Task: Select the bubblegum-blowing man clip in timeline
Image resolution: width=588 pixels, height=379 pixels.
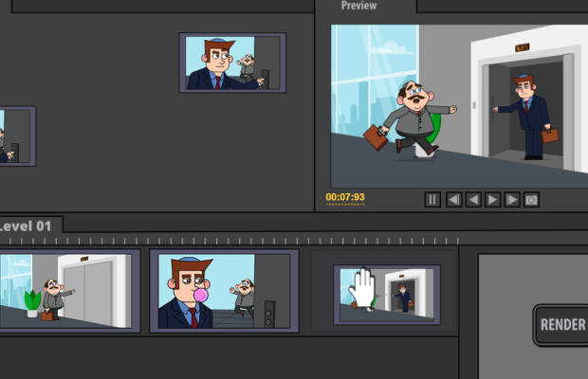Action: (224, 291)
